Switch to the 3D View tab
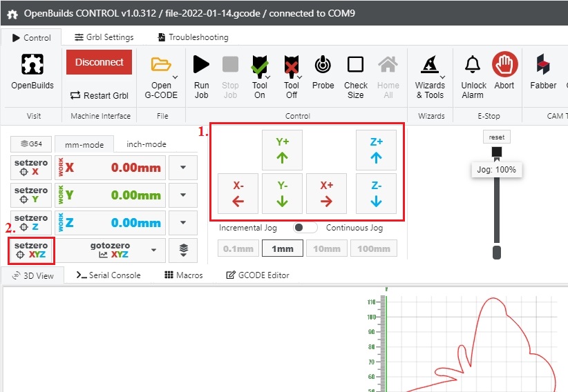Image resolution: width=568 pixels, height=392 pixels. pyautogui.click(x=32, y=276)
